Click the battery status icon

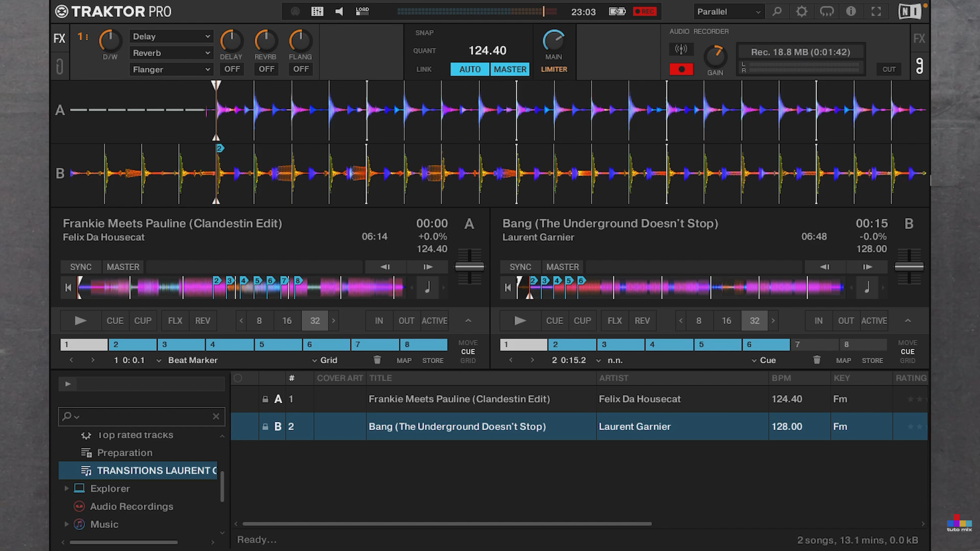pyautogui.click(x=617, y=11)
